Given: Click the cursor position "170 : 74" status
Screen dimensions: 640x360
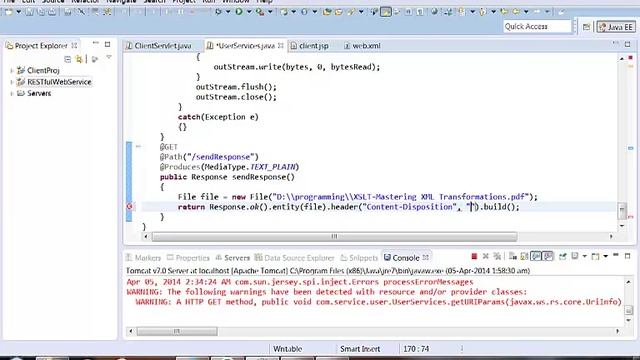Looking at the screenshot, I should pos(416,349).
